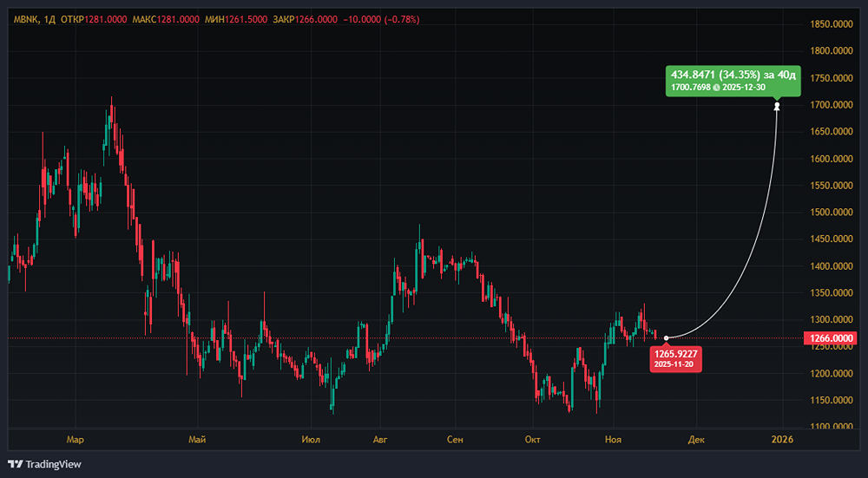Click the Июл month label on time axis

(x=312, y=440)
